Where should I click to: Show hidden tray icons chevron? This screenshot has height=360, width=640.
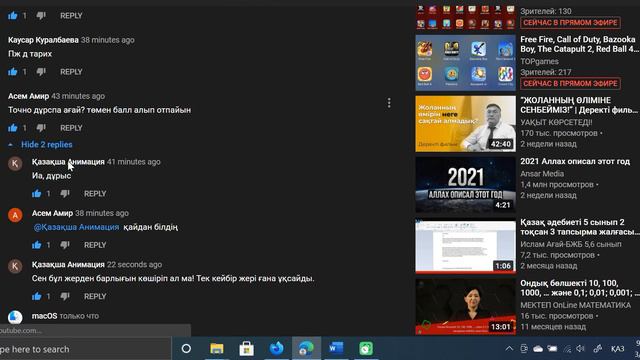click(x=509, y=349)
